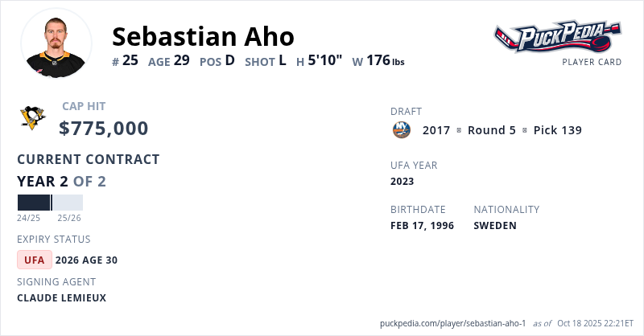
Task: Click the 25/26 season label
Action: point(69,218)
